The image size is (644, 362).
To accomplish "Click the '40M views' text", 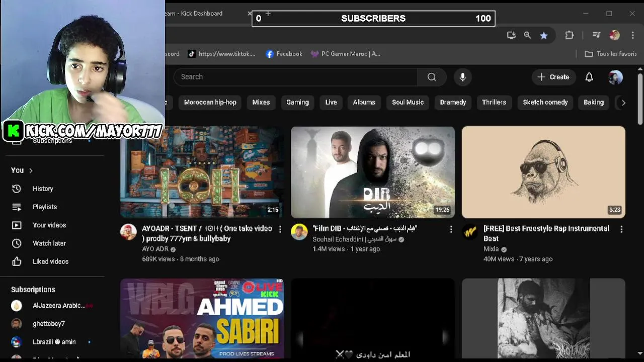I will tap(499, 259).
